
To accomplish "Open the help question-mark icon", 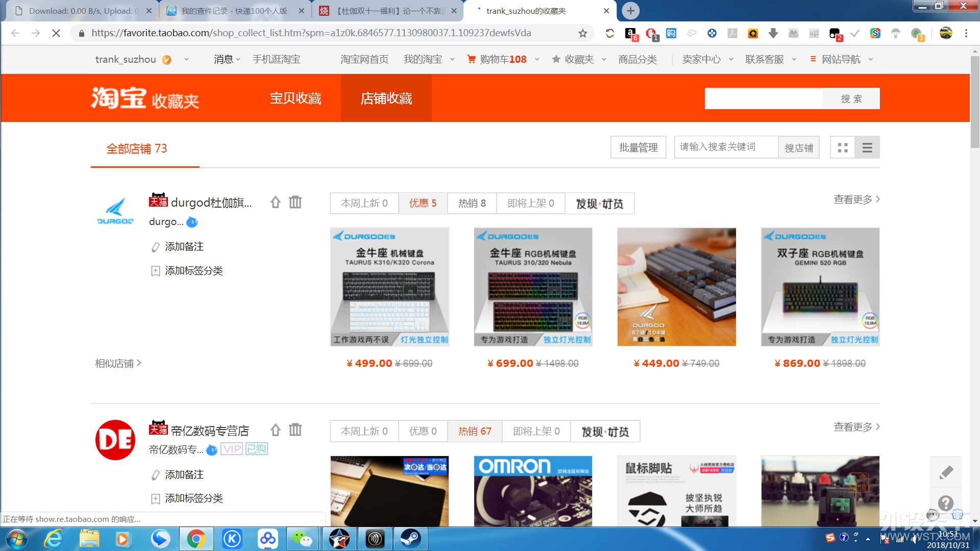I will click(x=946, y=503).
